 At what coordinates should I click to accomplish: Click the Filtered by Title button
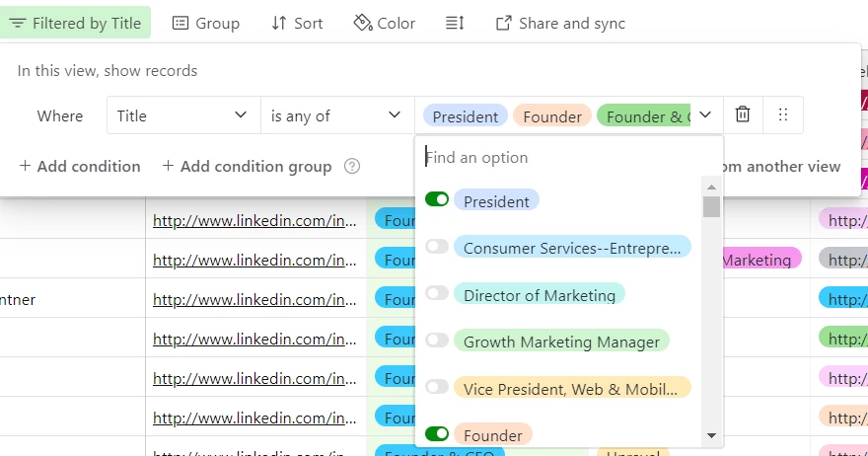click(x=76, y=23)
